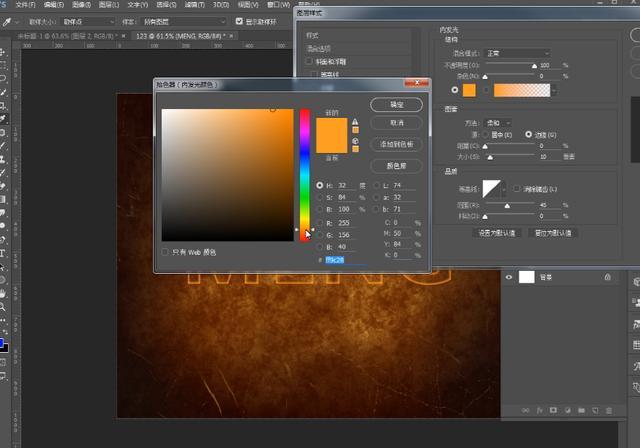Select the Clone Stamp tool
The width and height of the screenshot is (640, 448).
pyautogui.click(x=3, y=159)
